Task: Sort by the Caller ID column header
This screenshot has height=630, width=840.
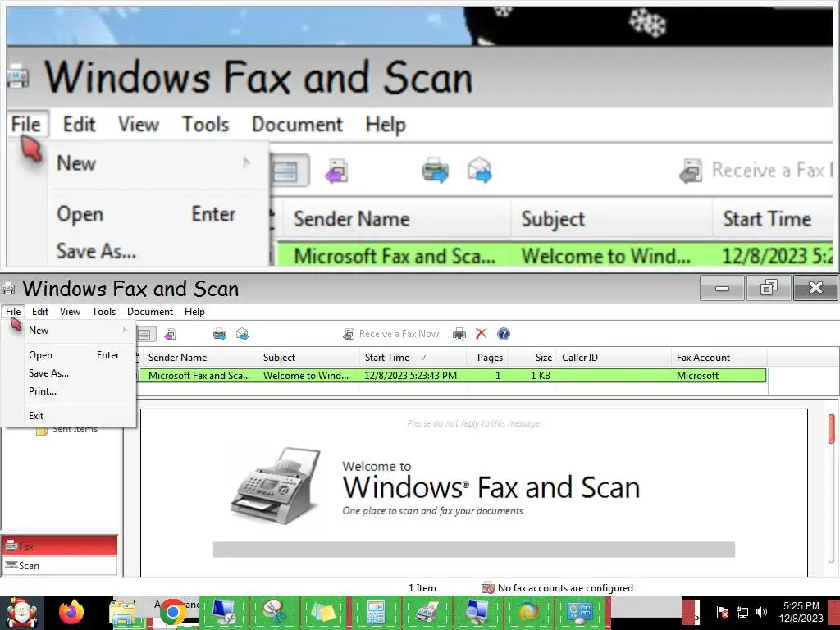Action: [x=614, y=358]
